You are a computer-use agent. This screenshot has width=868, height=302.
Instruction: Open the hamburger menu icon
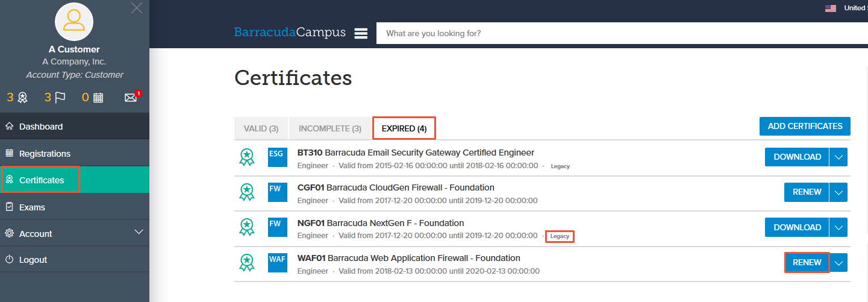[361, 33]
